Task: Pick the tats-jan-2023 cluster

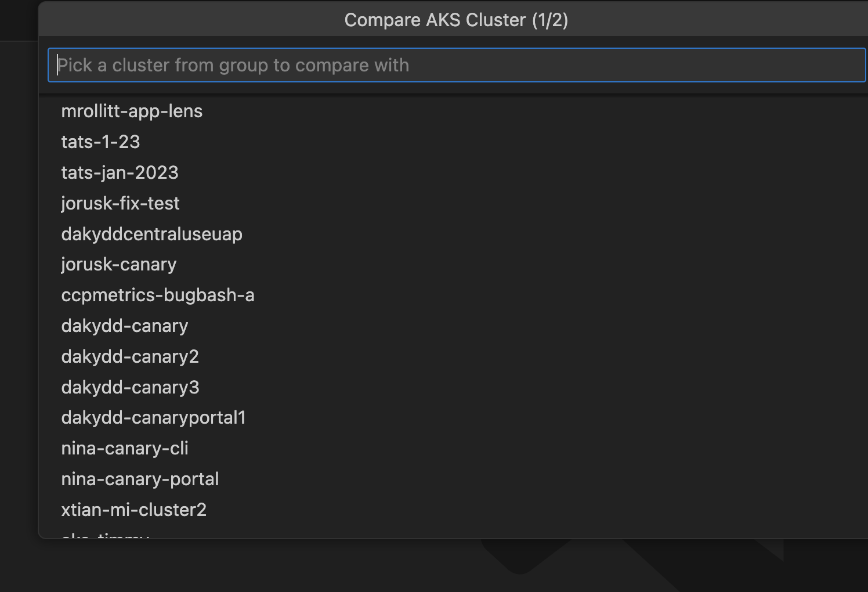Action: [x=456, y=172]
